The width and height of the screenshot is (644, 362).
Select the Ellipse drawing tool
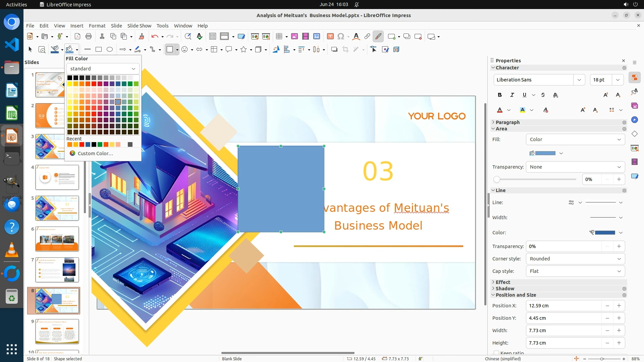click(110, 50)
